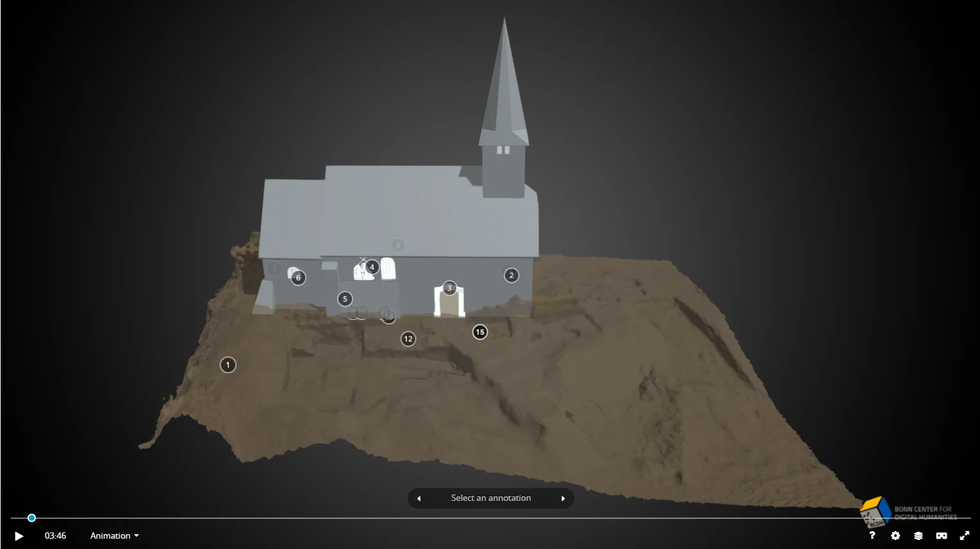The width and height of the screenshot is (980, 549).
Task: Select annotation marker 12 on the ground
Action: click(408, 339)
